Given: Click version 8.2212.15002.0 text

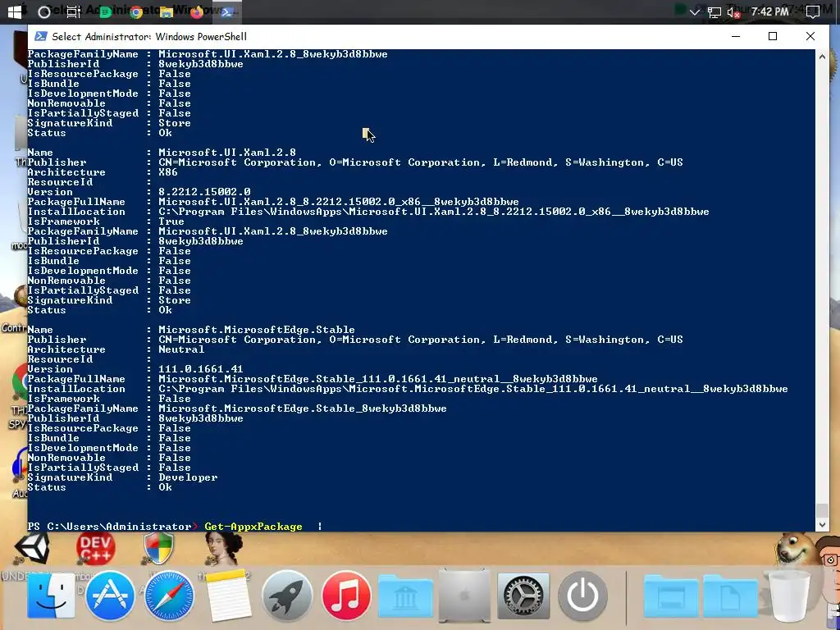Looking at the screenshot, I should (204, 192).
